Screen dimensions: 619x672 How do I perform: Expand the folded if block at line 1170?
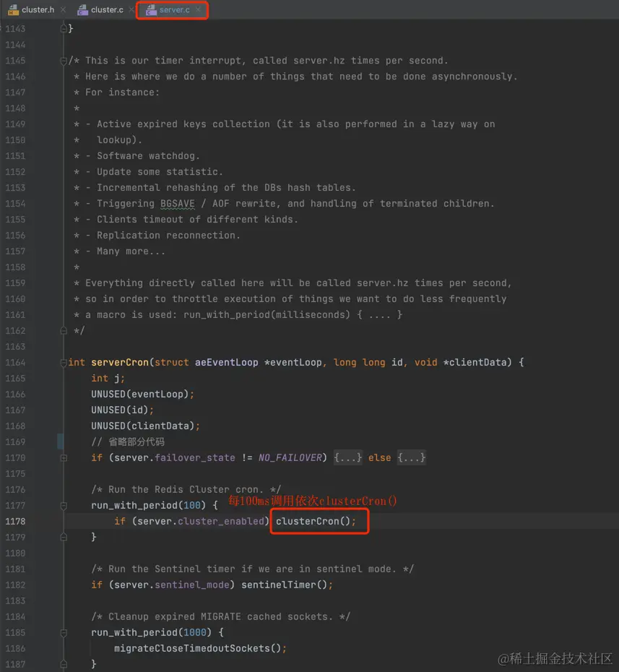[x=64, y=457]
